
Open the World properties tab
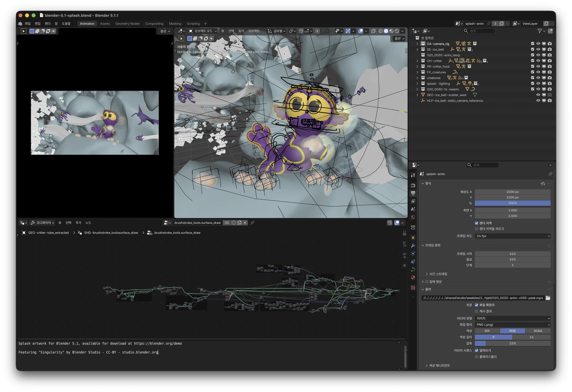pos(413,217)
